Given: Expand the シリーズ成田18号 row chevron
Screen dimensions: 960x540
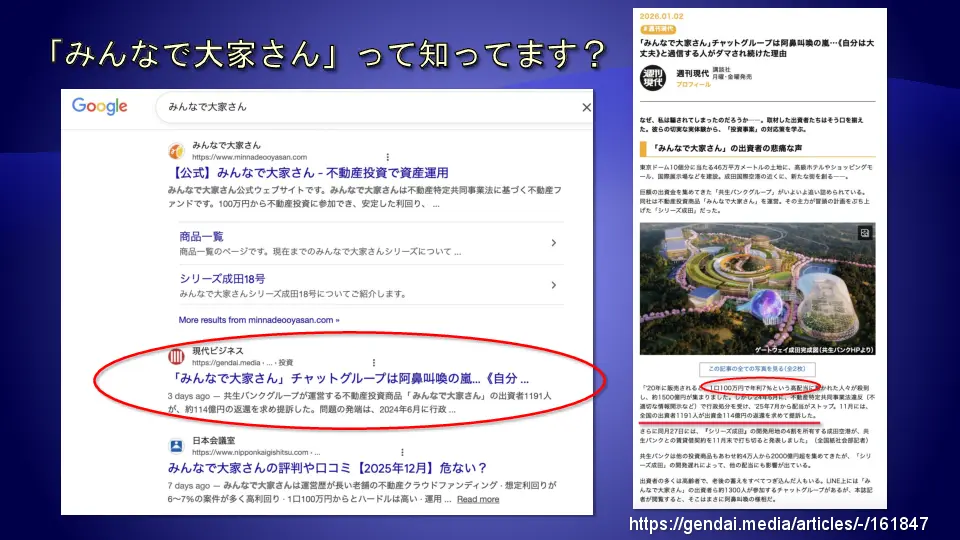Looking at the screenshot, I should [553, 285].
